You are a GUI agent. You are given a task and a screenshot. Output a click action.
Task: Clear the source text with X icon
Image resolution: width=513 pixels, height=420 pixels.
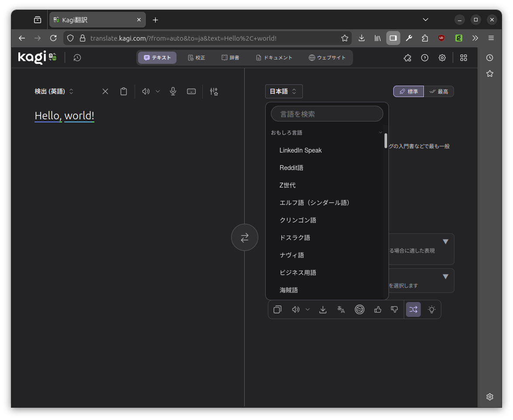pos(105,91)
